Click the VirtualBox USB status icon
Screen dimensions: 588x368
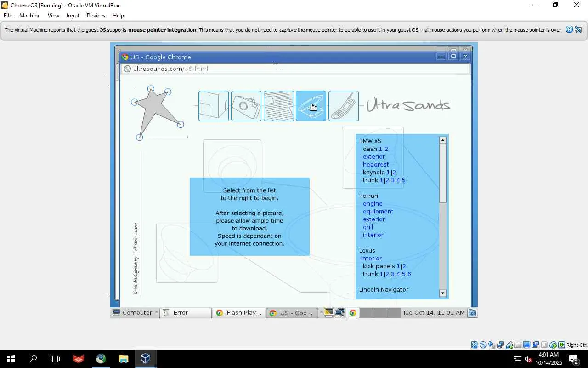pos(509,345)
